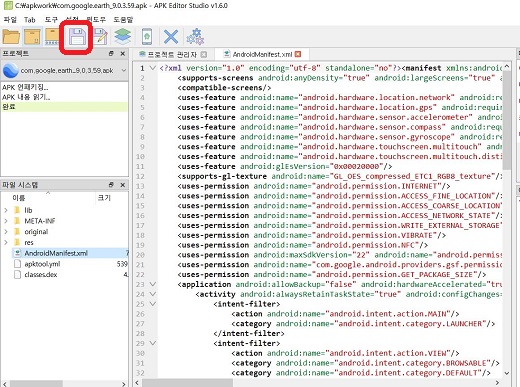Screen dimensions: 520x387
Task: Click the editor horizontal scroll right arrow
Action: coord(498,383)
